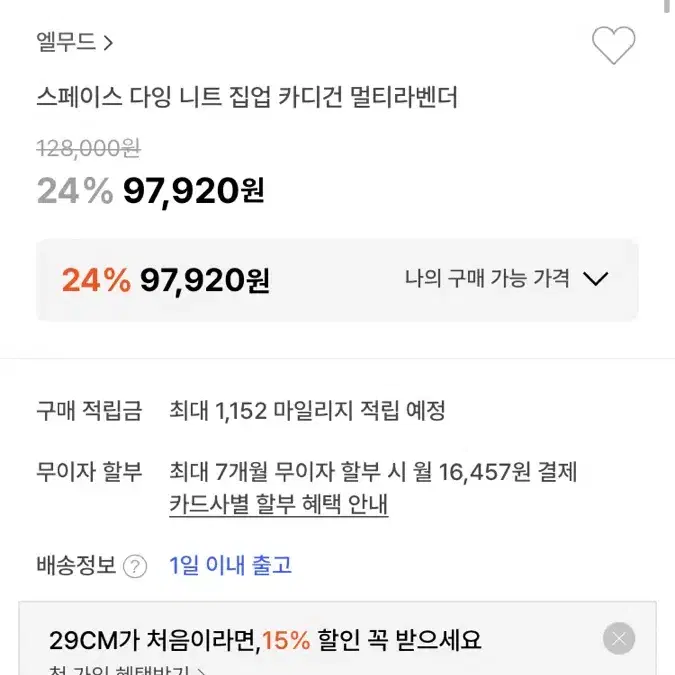Click the down arrow in price box
The image size is (675, 675).
[596, 279]
